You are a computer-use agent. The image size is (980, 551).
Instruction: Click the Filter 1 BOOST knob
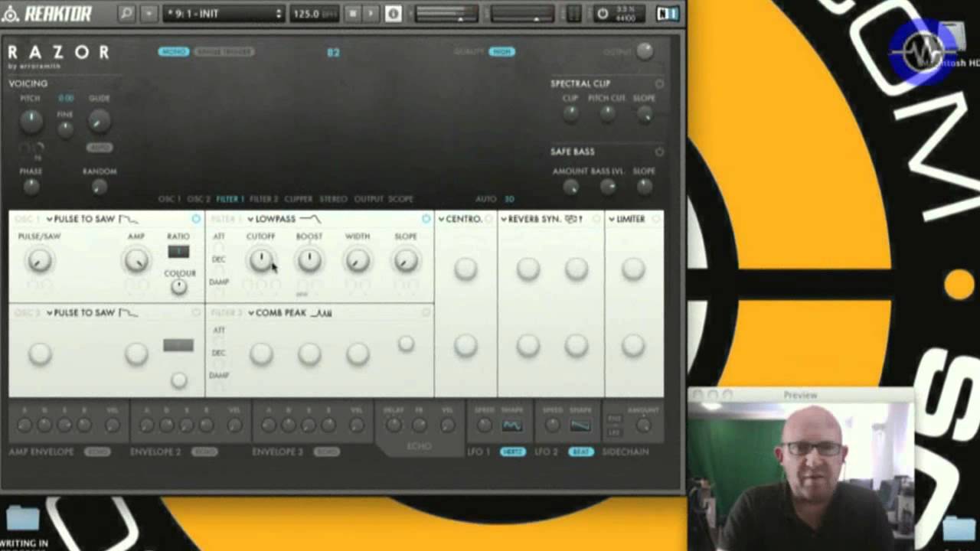coord(309,261)
